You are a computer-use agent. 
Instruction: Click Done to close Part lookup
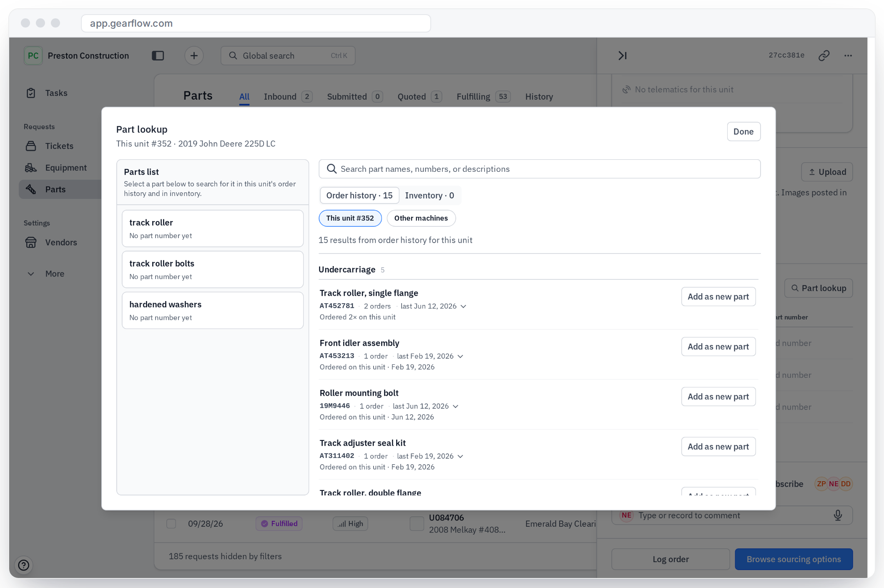[x=743, y=132]
